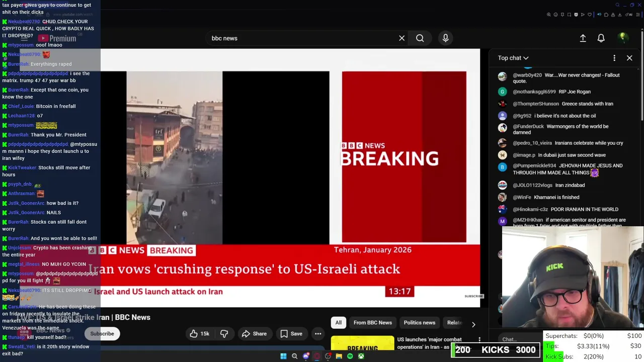The width and height of the screenshot is (644, 362).
Task: Open the browser downloads icon
Action: pyautogui.click(x=619, y=15)
